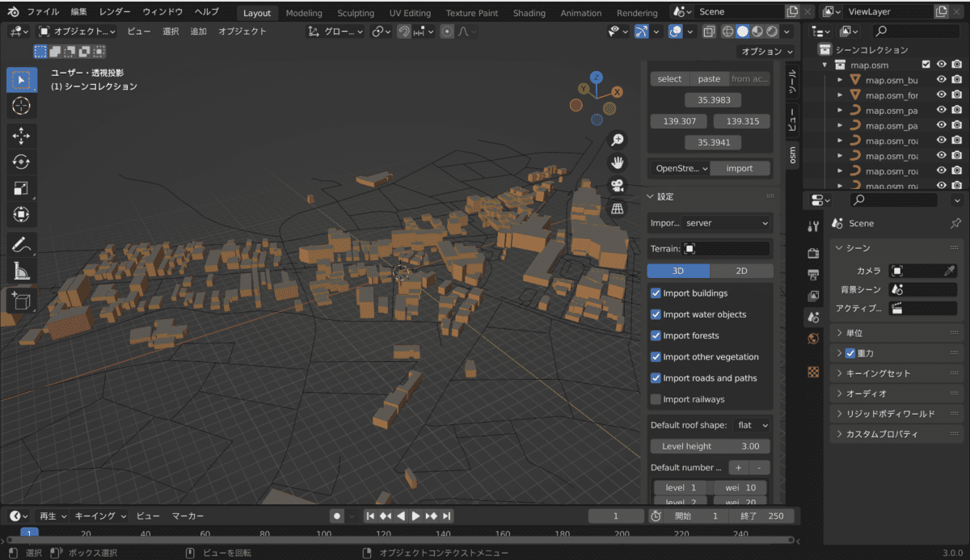970x560 pixels.
Task: Hide the map.osm_bu object with its eye icon
Action: pyautogui.click(x=940, y=78)
